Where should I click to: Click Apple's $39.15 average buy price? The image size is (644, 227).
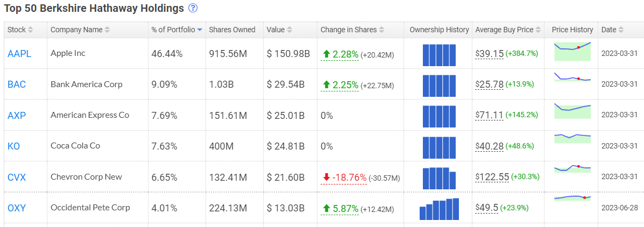(x=490, y=54)
